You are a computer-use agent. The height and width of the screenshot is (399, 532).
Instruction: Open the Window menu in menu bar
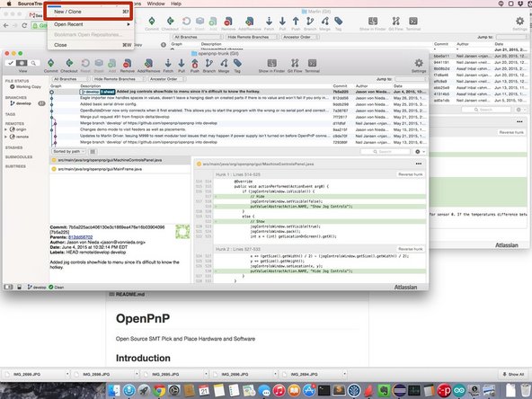pyautogui.click(x=155, y=4)
